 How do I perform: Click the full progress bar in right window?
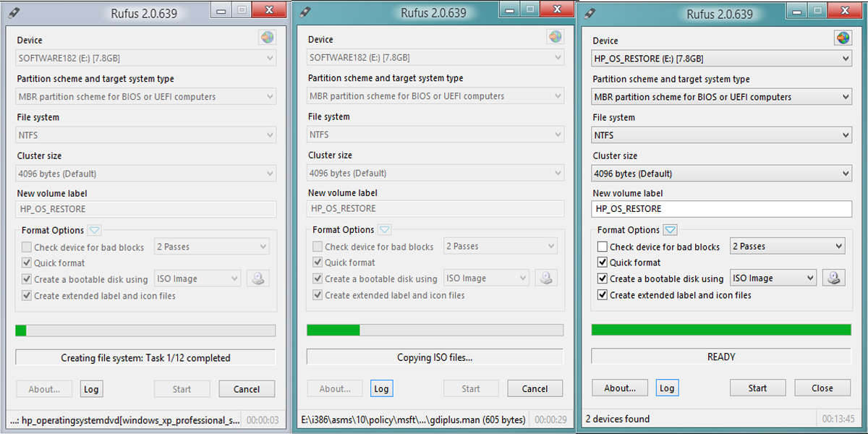click(x=721, y=330)
